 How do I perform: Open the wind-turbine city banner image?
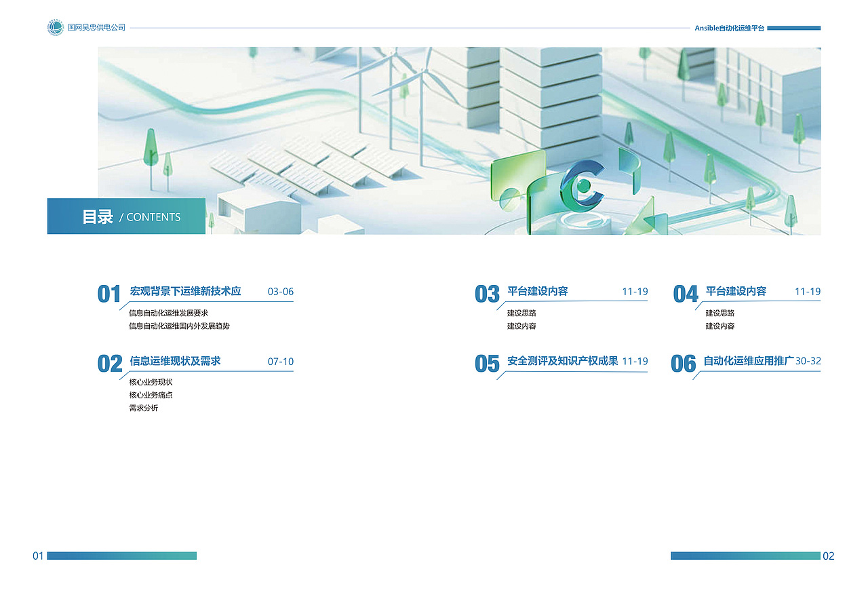coord(459,140)
